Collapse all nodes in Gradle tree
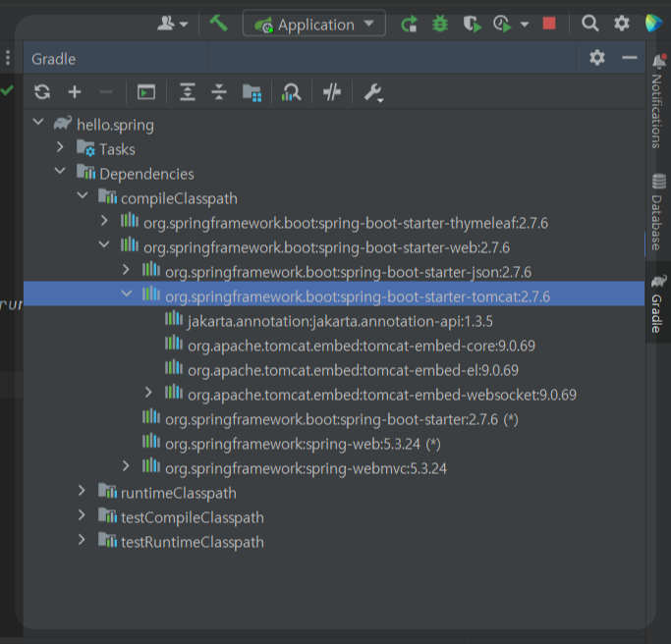 click(x=219, y=92)
